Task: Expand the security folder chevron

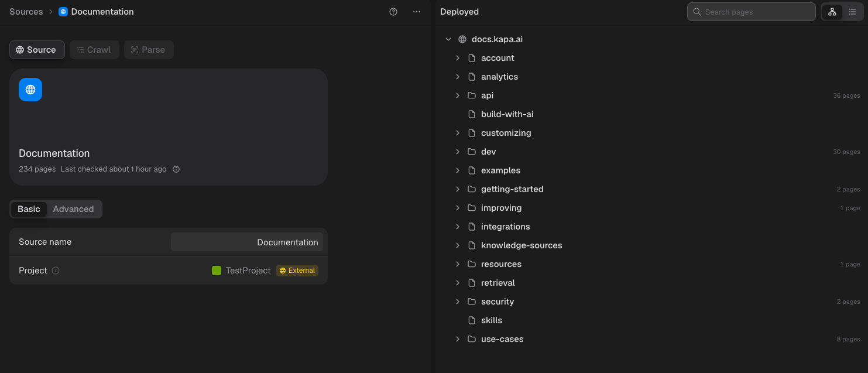Action: tap(458, 302)
